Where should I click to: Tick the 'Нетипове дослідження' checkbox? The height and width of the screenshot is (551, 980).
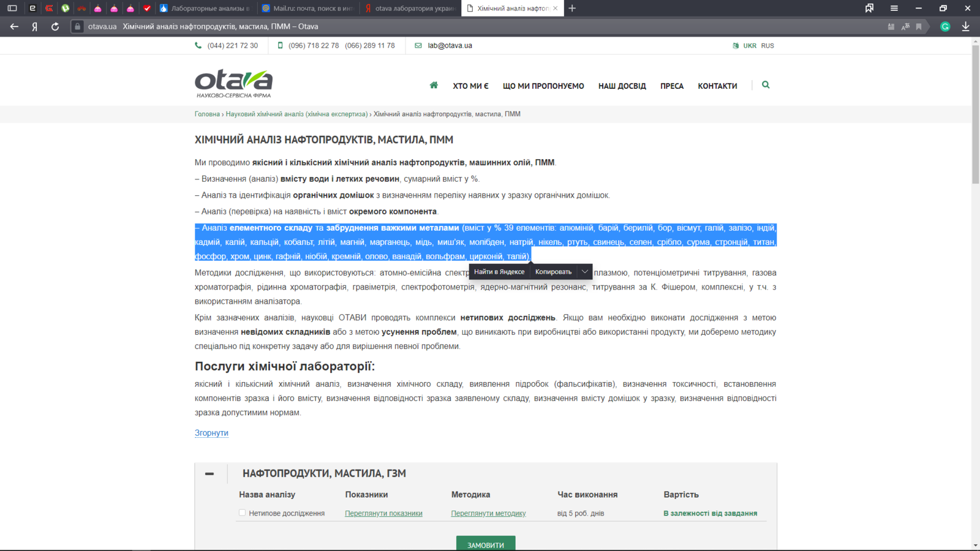point(242,513)
